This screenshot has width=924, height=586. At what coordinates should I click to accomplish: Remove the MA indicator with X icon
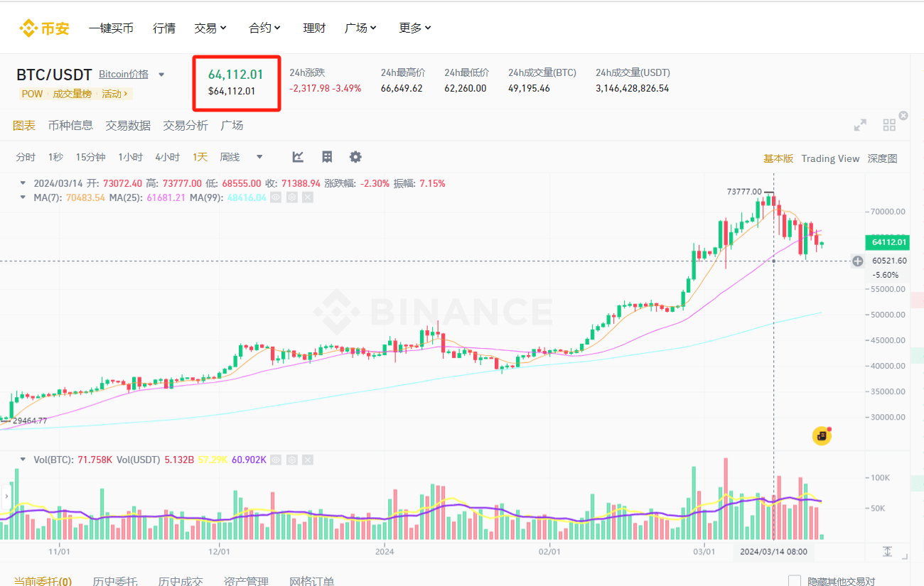(x=307, y=197)
